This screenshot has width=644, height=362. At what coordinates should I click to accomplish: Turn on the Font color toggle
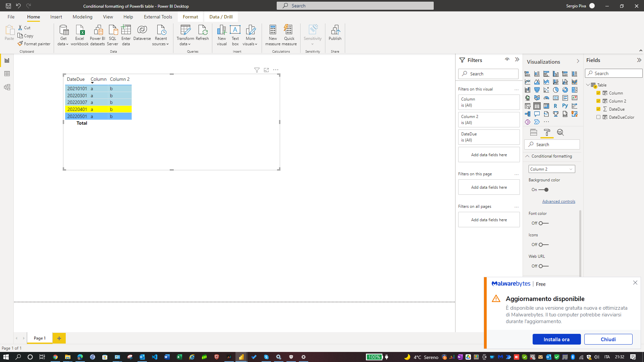click(544, 223)
